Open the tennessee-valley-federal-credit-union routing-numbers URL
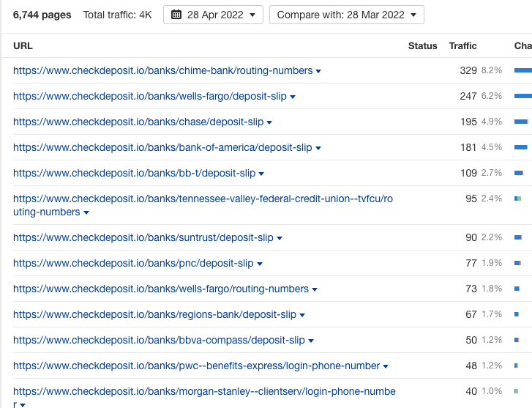 (x=203, y=205)
